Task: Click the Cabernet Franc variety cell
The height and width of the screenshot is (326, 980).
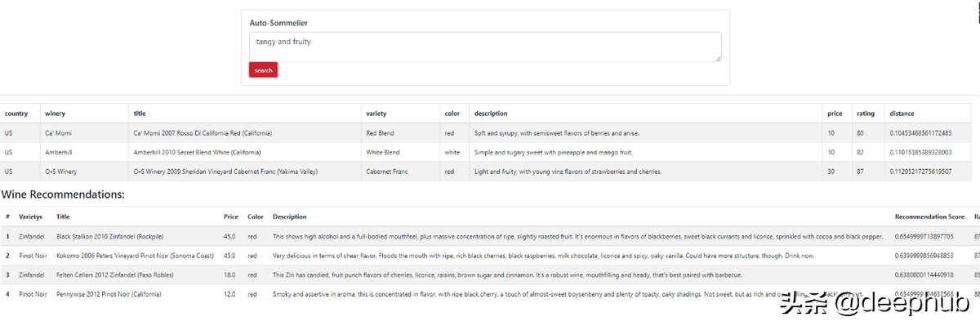Action: point(386,172)
